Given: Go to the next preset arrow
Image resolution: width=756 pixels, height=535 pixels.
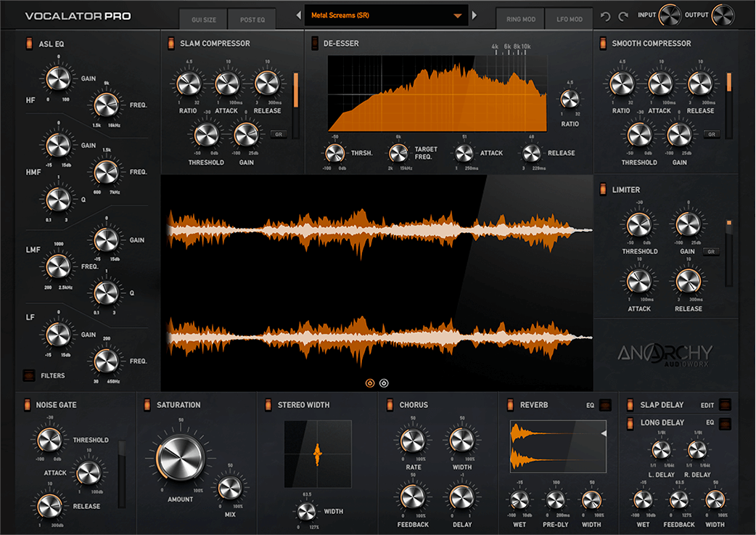Looking at the screenshot, I should pyautogui.click(x=474, y=15).
